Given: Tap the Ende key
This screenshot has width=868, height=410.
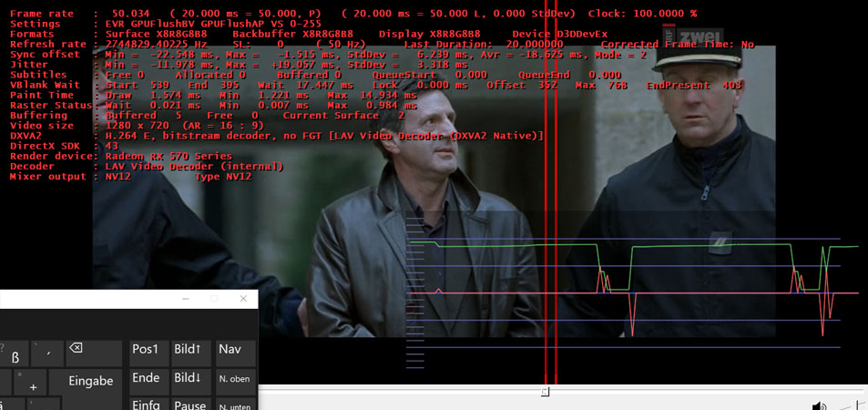Looking at the screenshot, I should coord(148,382).
